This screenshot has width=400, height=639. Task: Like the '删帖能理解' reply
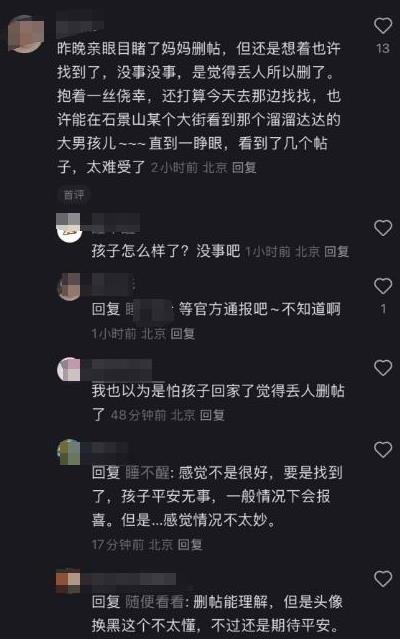point(382,579)
